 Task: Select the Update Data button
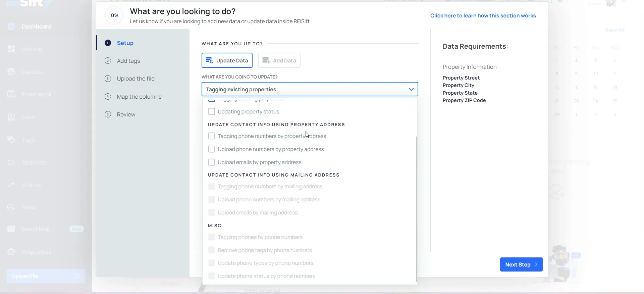227,60
